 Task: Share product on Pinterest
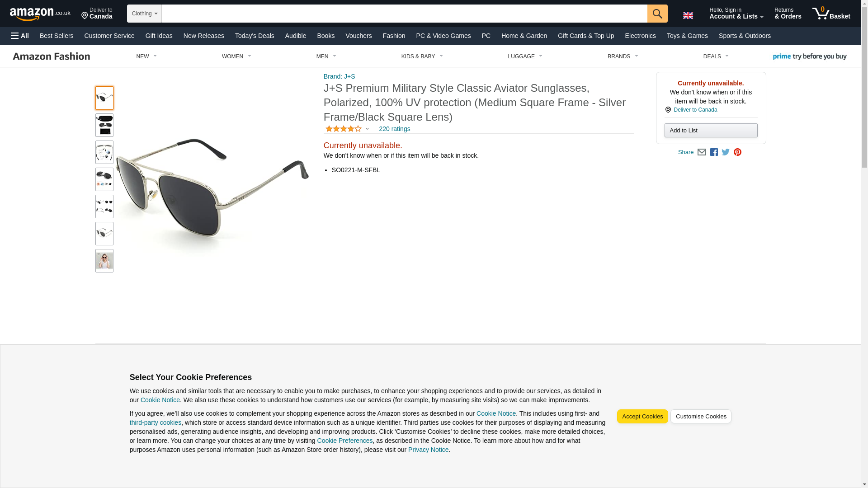737,152
